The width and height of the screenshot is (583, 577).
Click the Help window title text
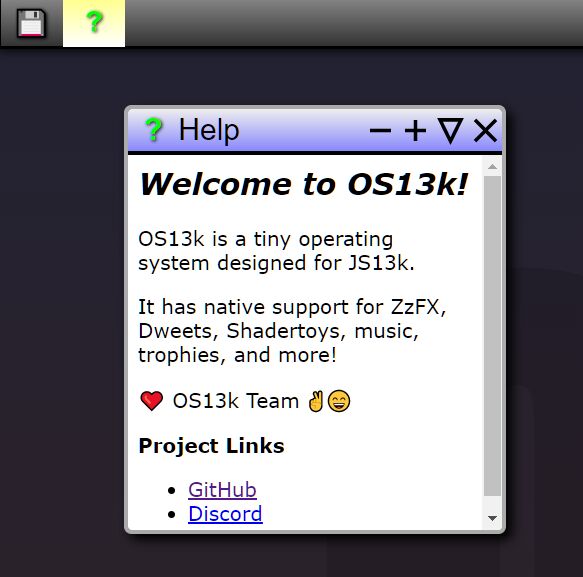pyautogui.click(x=209, y=130)
